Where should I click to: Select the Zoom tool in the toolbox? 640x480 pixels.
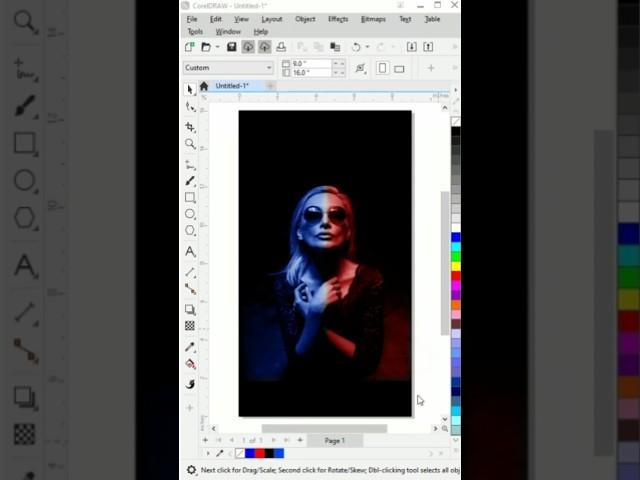point(190,144)
